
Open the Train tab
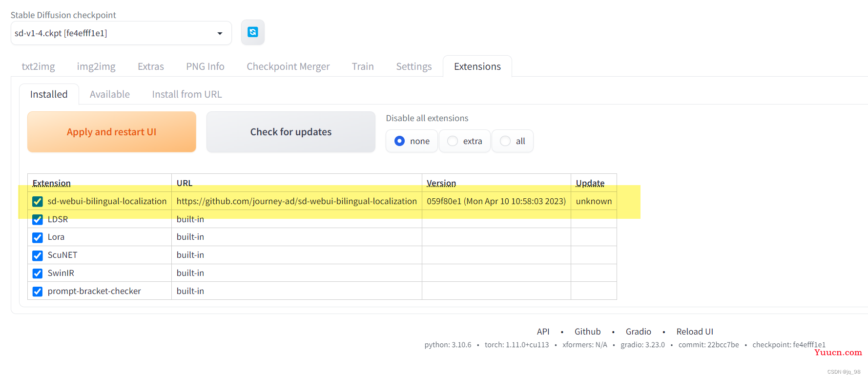coord(363,66)
